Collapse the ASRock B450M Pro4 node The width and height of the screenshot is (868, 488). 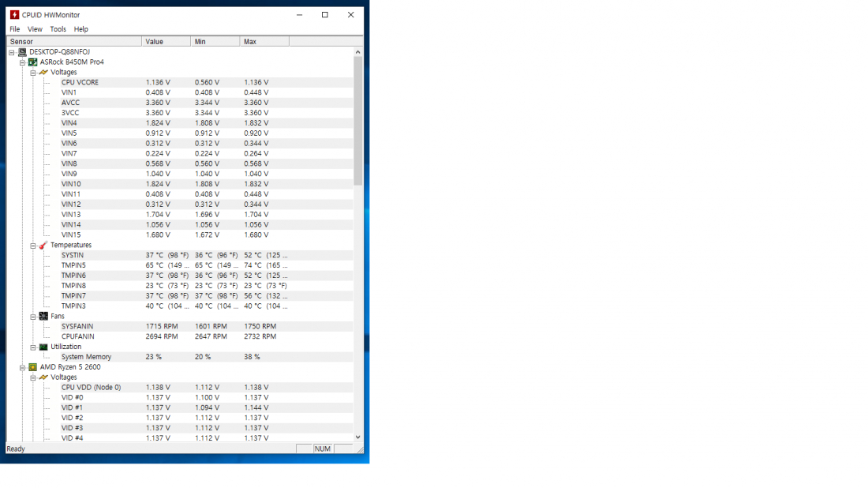22,62
